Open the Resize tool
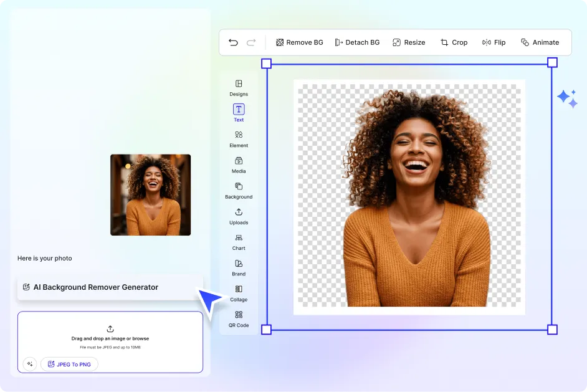 coord(409,42)
